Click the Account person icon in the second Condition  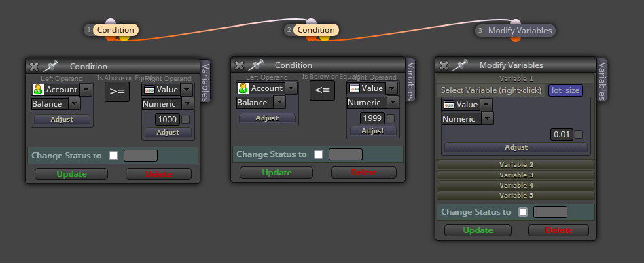pos(244,88)
